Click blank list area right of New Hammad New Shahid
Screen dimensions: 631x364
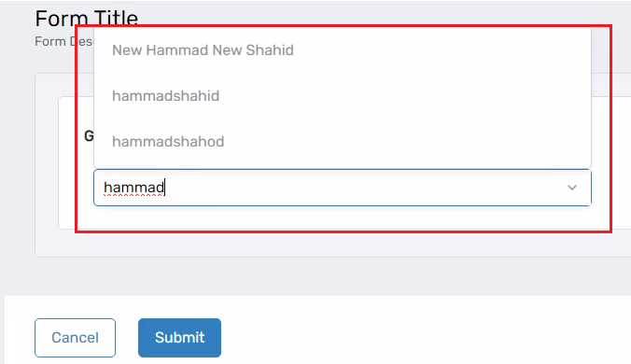pos(441,50)
